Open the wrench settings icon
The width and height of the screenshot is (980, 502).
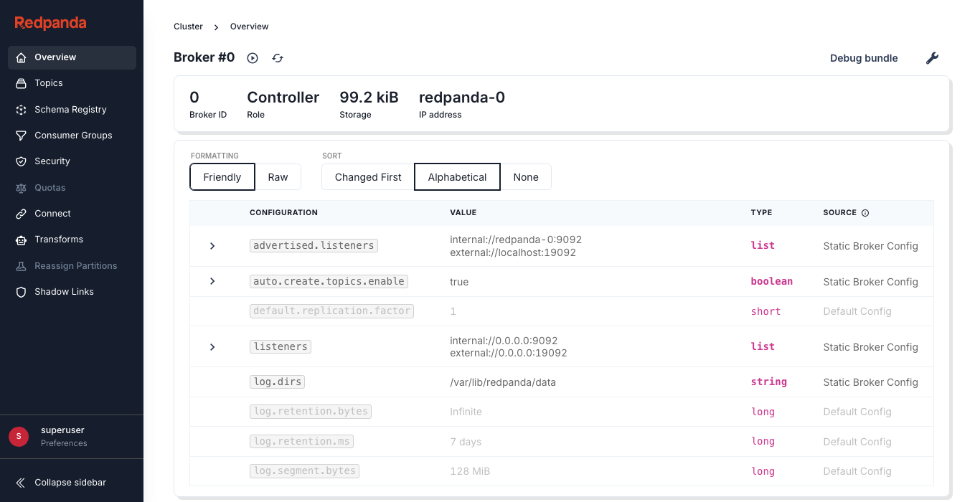pos(932,58)
